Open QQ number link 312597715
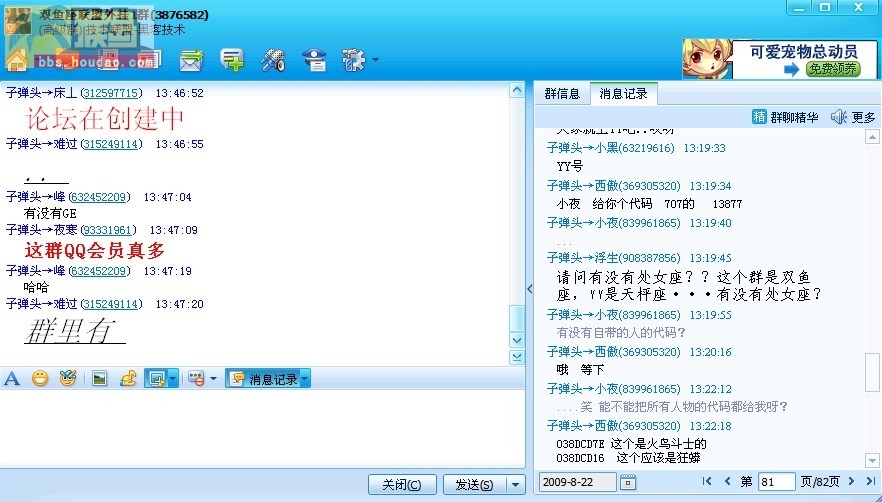Viewport: 882px width, 502px height. (111, 93)
